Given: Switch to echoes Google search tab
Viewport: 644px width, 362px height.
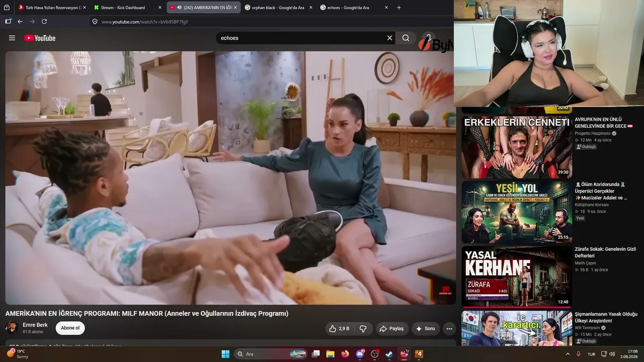Looking at the screenshot, I should 353,8.
